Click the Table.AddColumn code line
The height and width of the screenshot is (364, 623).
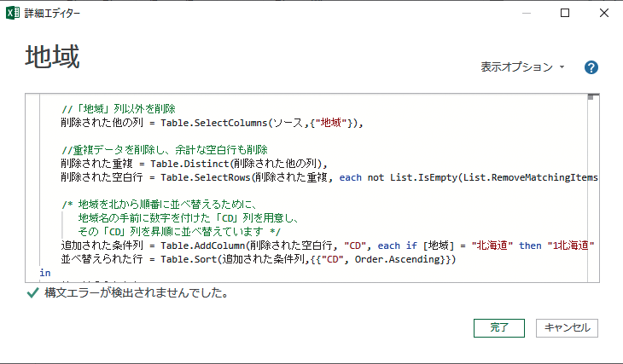tap(328, 246)
